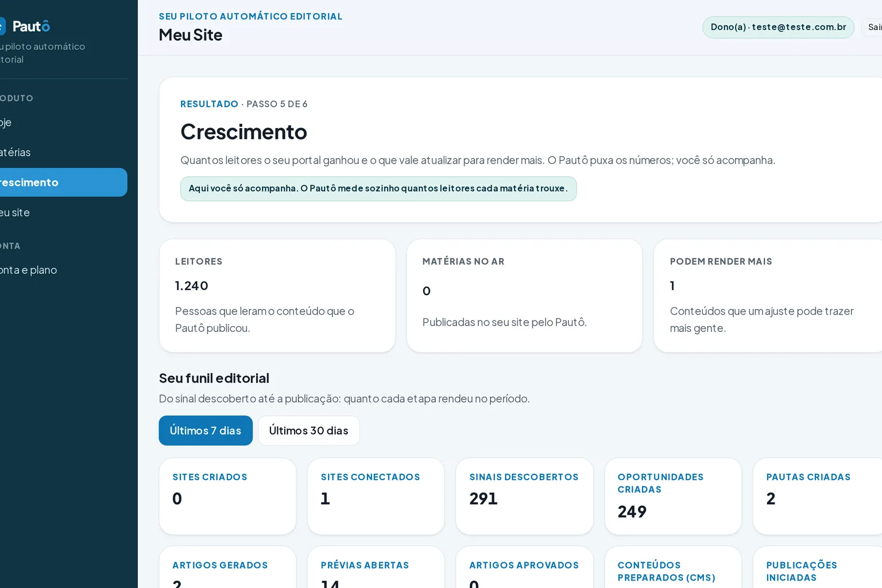Click the Pautas criadas card
882x588 pixels.
coord(818,496)
